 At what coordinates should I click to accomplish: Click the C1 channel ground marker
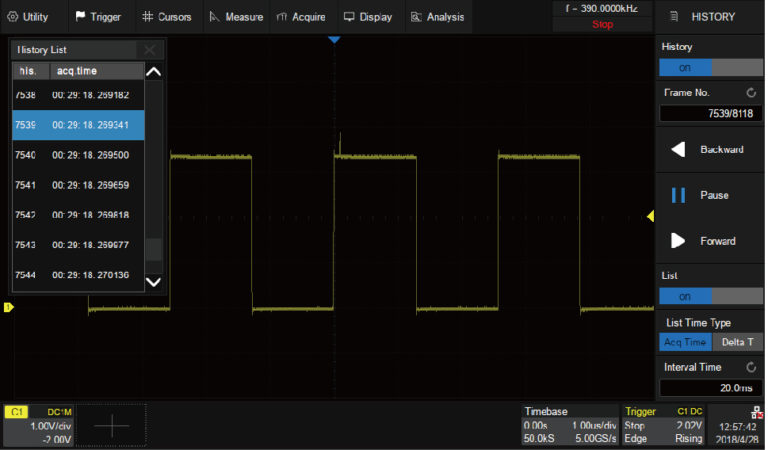pyautogui.click(x=8, y=308)
